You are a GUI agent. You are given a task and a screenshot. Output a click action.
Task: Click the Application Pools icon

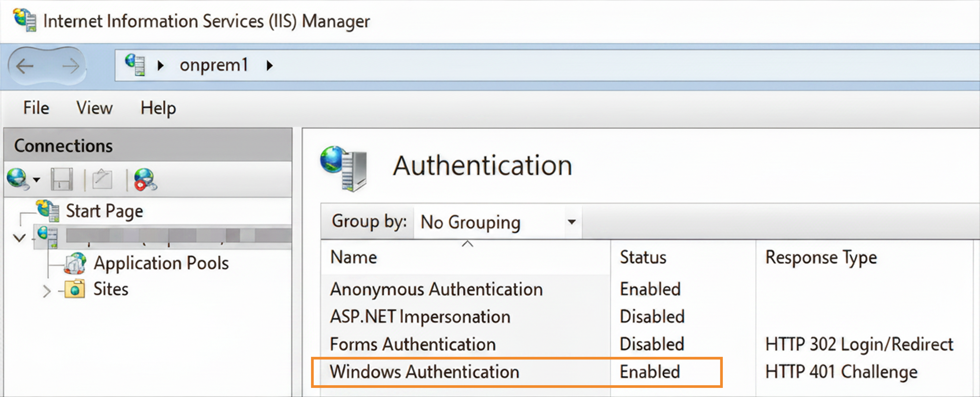[x=75, y=263]
